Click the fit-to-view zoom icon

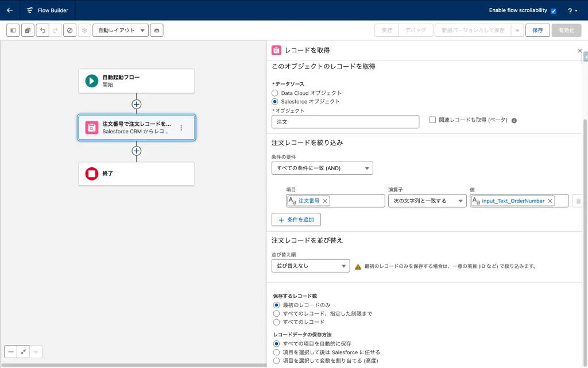coord(24,351)
